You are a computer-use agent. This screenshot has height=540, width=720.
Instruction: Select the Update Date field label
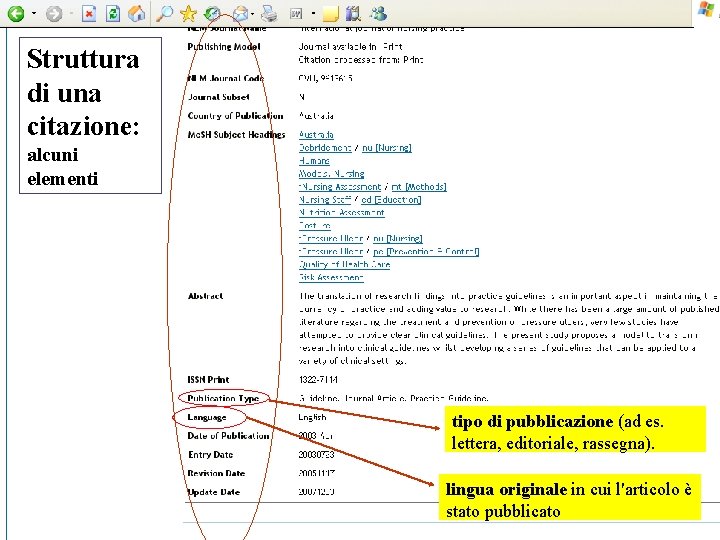click(214, 492)
